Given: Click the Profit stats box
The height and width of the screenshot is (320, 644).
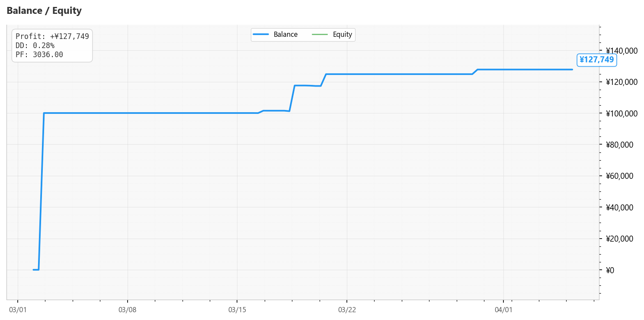Looking at the screenshot, I should (x=52, y=45).
